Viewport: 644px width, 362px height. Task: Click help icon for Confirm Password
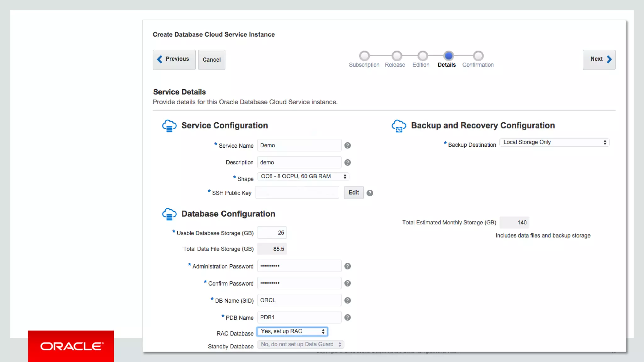pos(347,283)
